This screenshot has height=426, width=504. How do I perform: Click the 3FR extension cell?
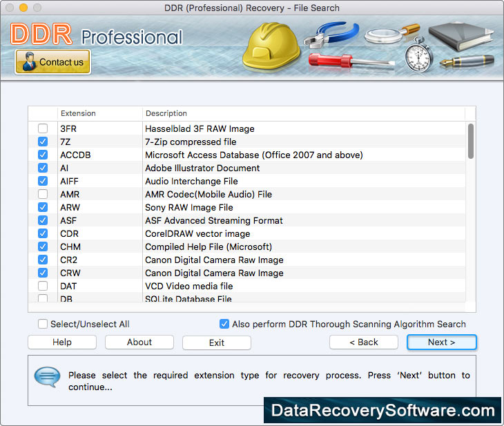click(x=100, y=128)
